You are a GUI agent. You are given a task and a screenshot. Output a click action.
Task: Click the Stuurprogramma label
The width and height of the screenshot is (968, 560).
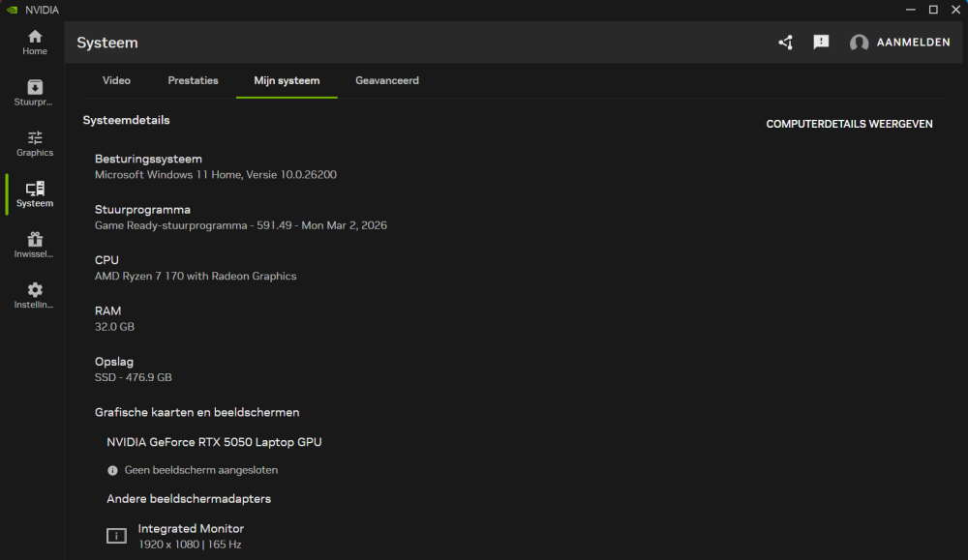coord(142,210)
